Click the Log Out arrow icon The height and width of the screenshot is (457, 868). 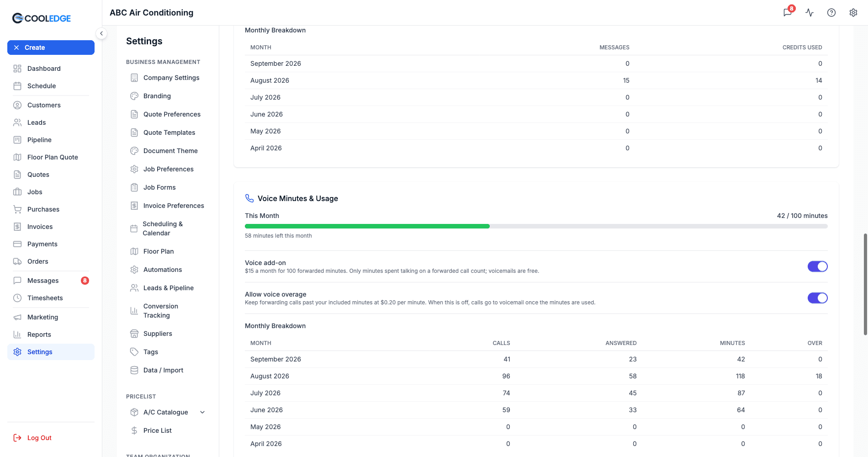tap(17, 438)
